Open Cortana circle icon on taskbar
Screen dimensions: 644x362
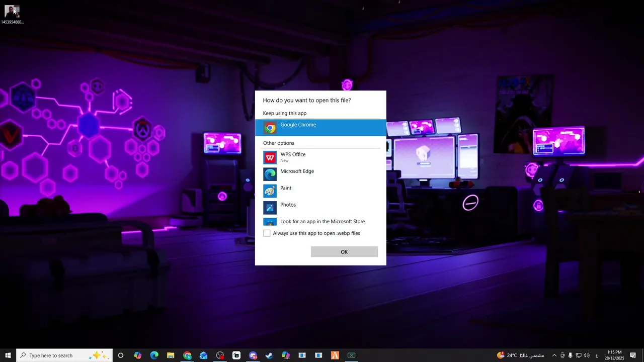(121, 355)
